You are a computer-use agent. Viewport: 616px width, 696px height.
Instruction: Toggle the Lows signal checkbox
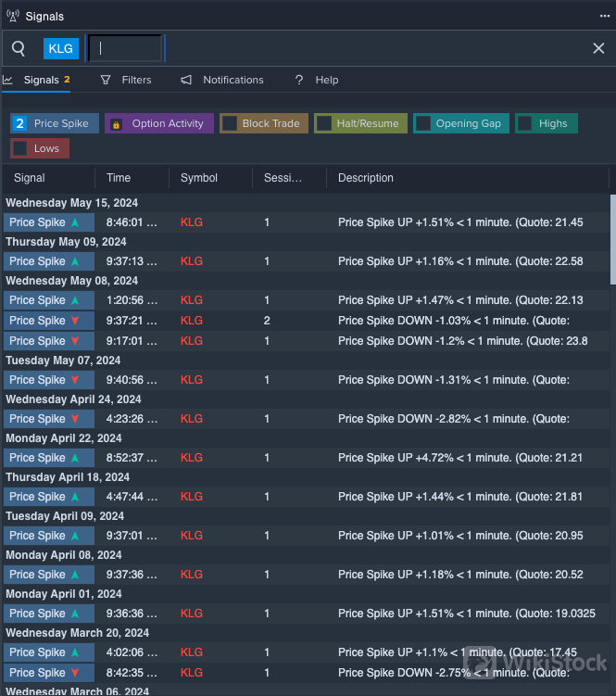[x=20, y=148]
